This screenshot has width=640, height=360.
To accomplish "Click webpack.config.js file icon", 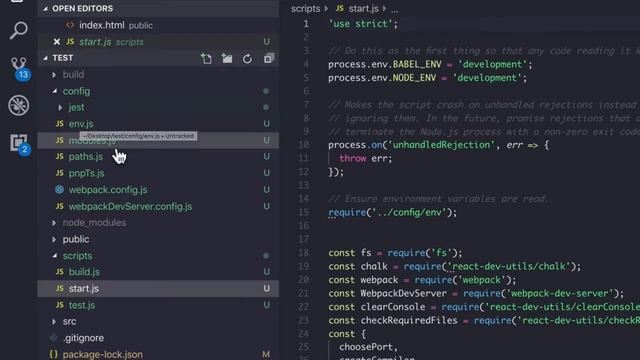I will 60,189.
